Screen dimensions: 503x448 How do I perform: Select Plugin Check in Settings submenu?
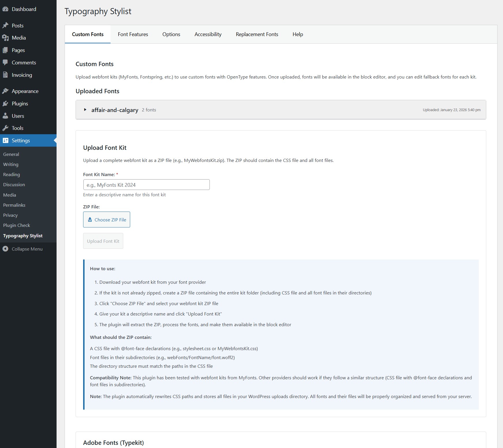pos(16,225)
